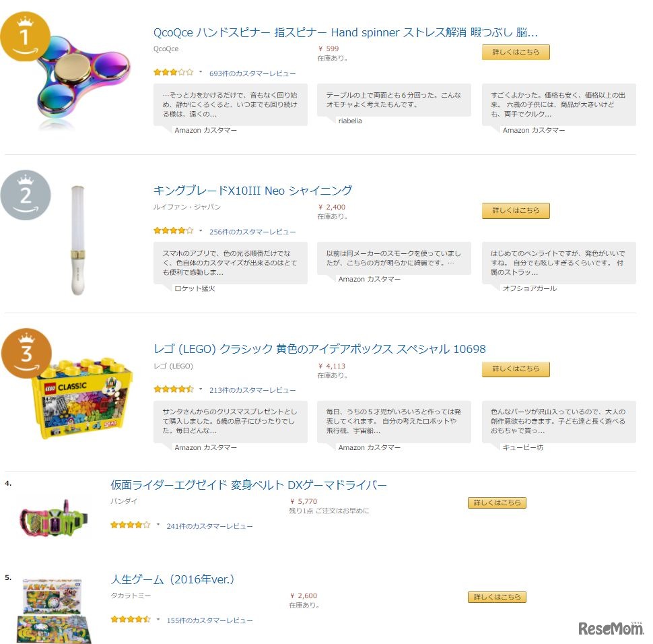Screen dimensions: 653x644
Task: Click 詳しくはこちら button for 人生ゲーム
Action: pyautogui.click(x=497, y=597)
